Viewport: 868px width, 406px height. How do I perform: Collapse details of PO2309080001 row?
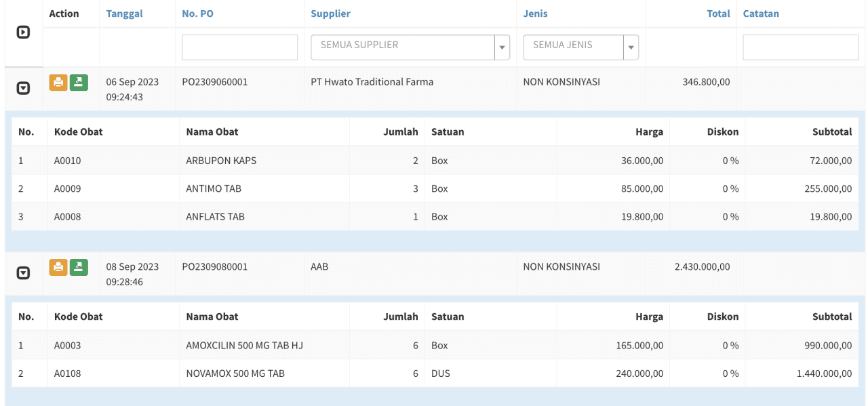tap(23, 272)
